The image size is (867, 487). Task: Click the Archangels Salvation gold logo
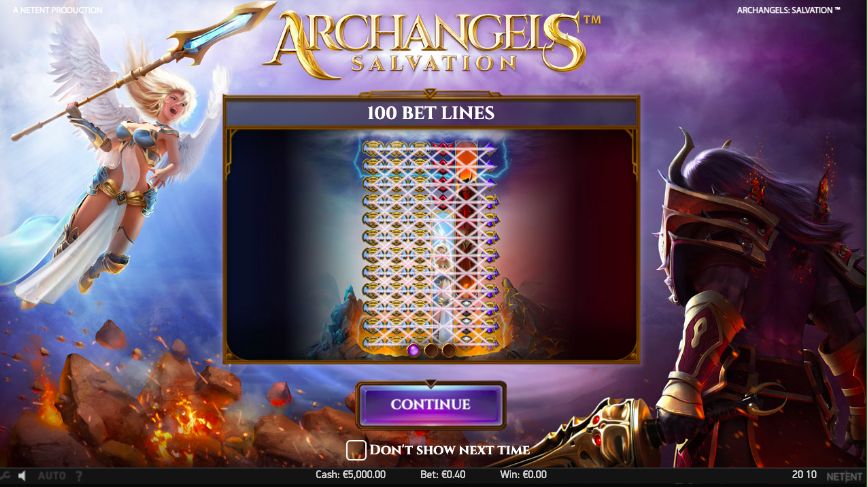pyautogui.click(x=432, y=44)
